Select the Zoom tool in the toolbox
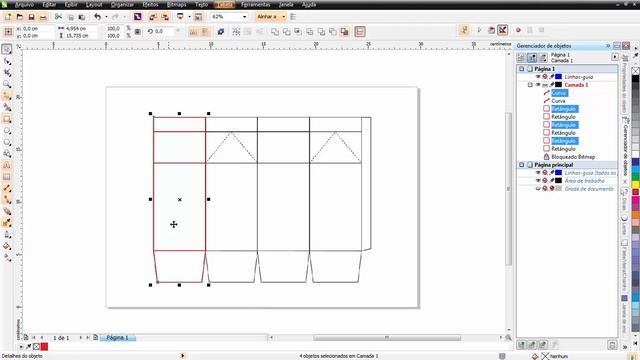Viewport: 640px width, 360px height. [7, 84]
